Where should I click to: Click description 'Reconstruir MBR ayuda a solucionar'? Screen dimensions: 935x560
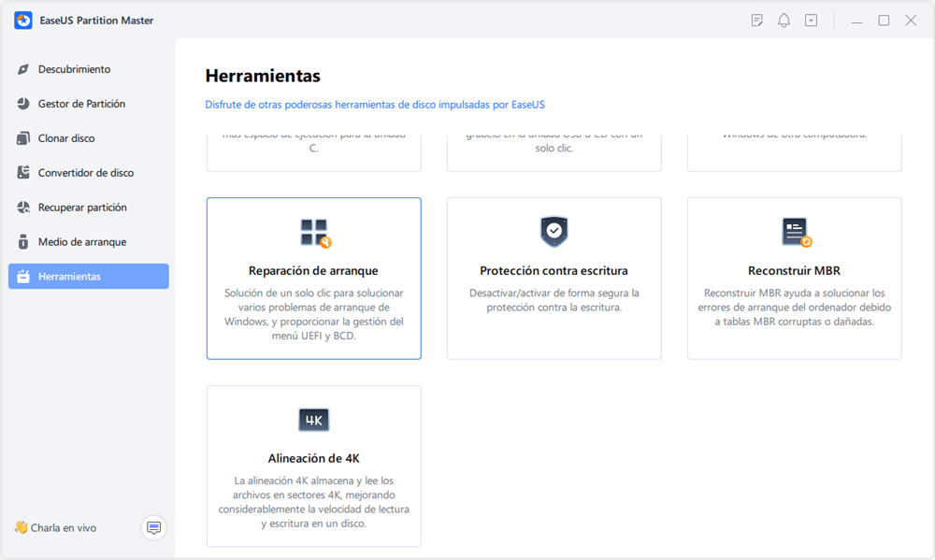click(794, 308)
